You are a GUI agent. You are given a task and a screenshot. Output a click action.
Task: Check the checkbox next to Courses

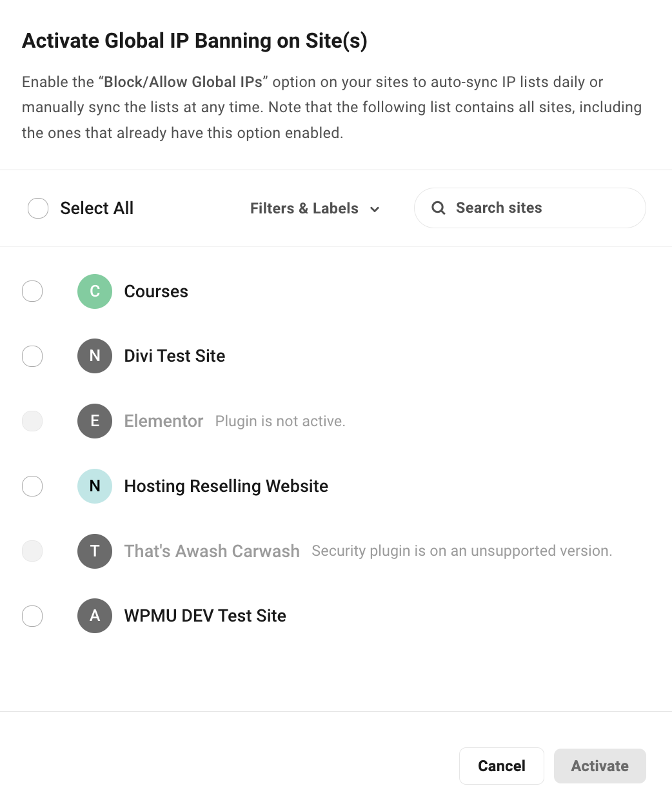pyautogui.click(x=32, y=291)
